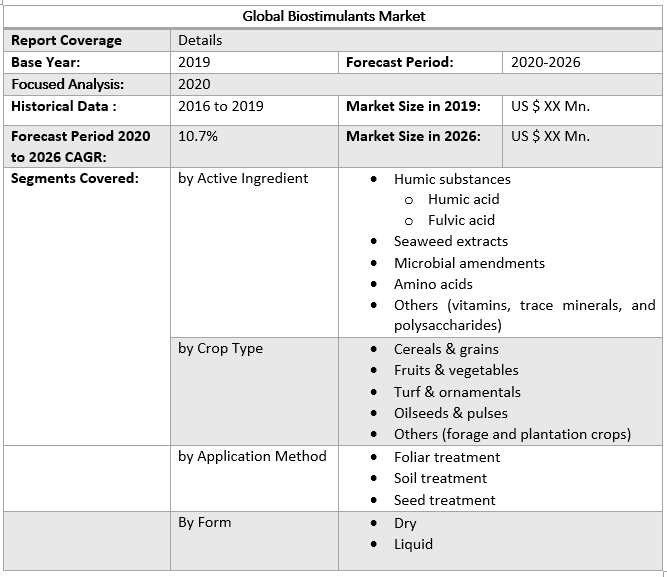
Task: Click the Fulvic acid sub-item
Action: click(461, 220)
